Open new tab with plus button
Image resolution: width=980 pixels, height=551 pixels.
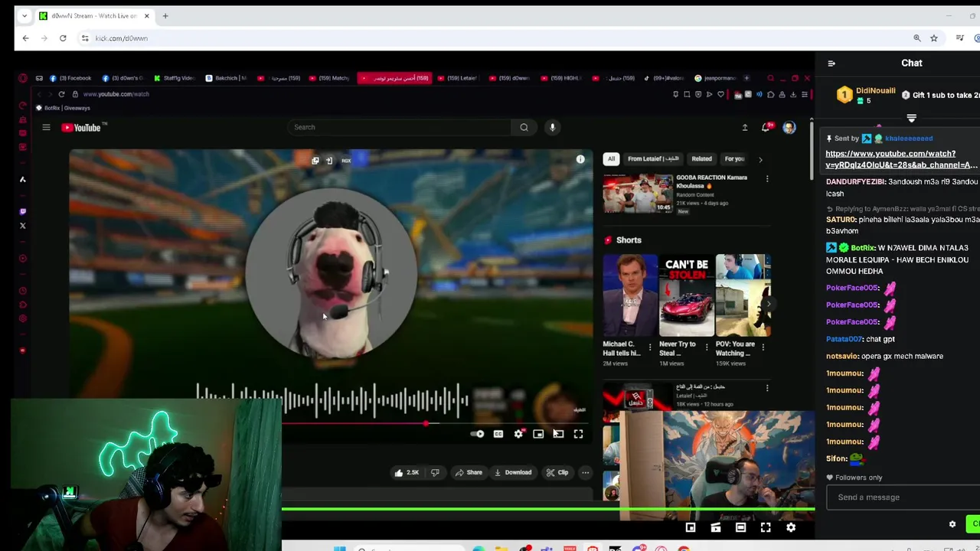click(165, 16)
